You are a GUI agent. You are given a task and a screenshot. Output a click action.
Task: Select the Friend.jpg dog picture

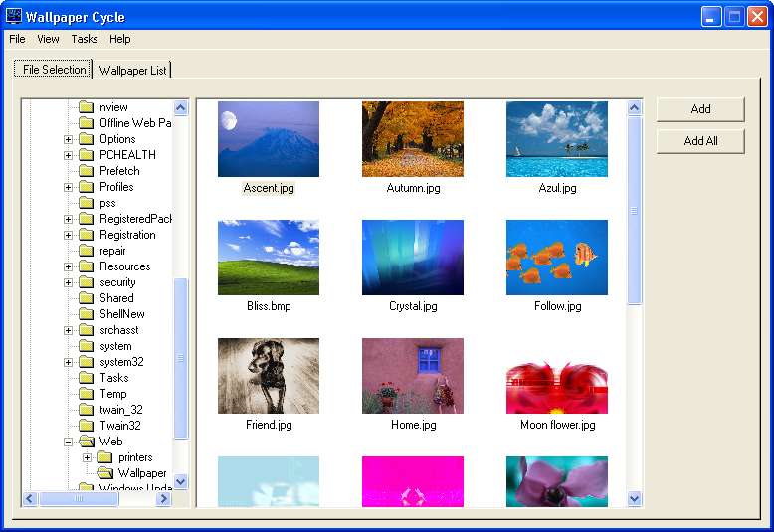point(269,376)
